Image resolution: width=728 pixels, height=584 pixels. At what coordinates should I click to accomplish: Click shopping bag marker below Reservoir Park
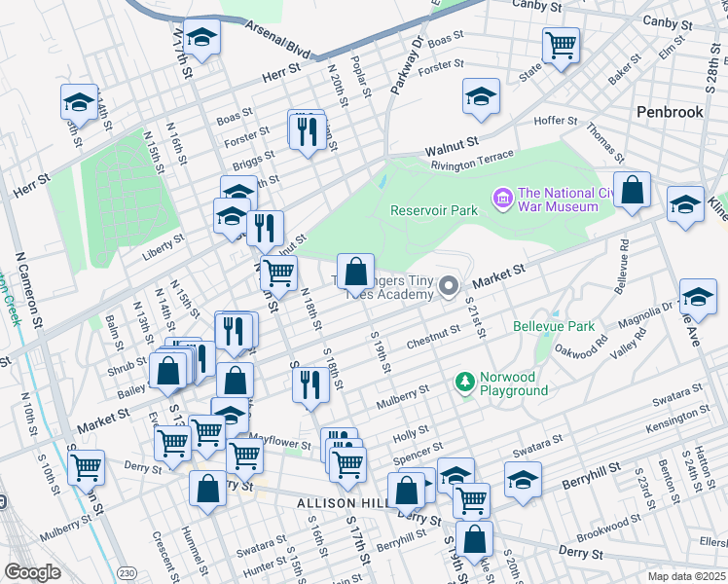click(x=356, y=271)
